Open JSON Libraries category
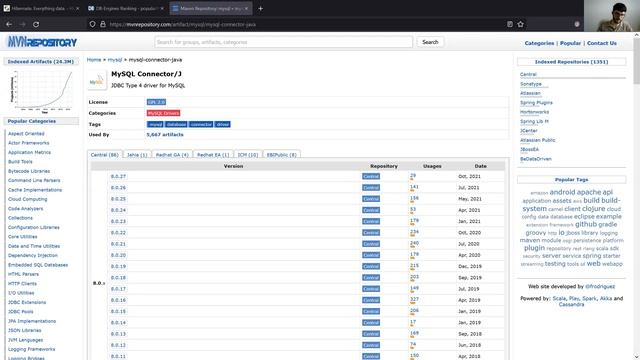 [24, 331]
